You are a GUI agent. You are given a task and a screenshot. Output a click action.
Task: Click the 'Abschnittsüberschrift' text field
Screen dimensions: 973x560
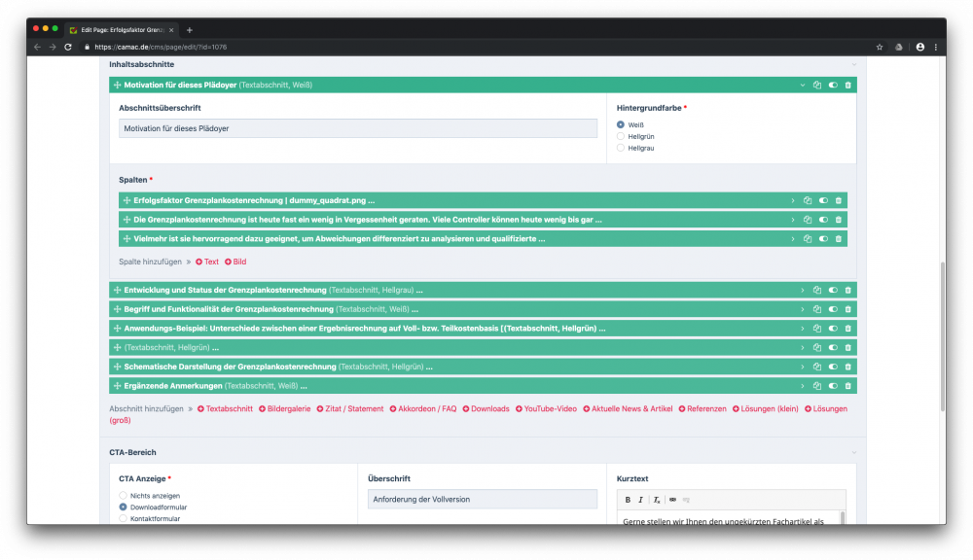358,128
